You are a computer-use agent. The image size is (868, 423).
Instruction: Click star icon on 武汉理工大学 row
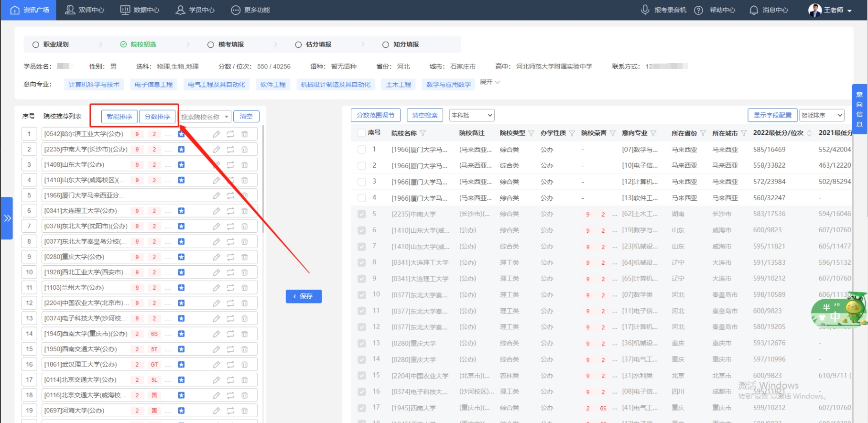(181, 365)
